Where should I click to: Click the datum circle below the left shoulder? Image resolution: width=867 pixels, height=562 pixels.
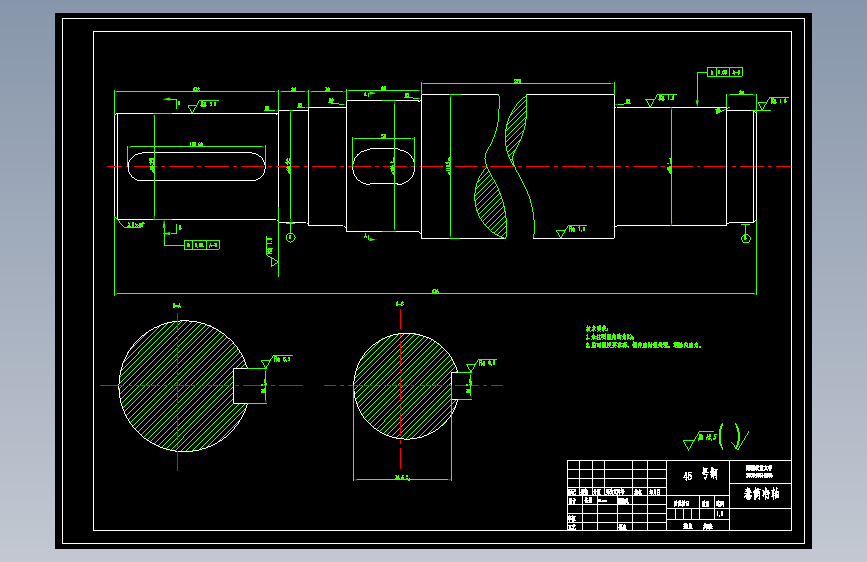(x=290, y=237)
